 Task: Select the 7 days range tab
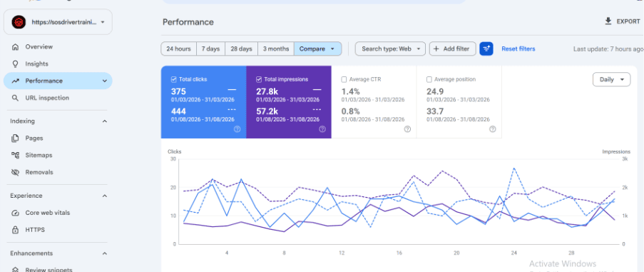point(210,49)
